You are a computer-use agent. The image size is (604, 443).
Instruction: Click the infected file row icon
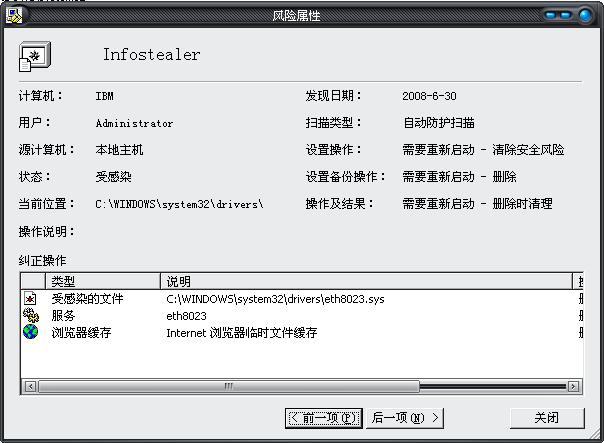[30, 299]
